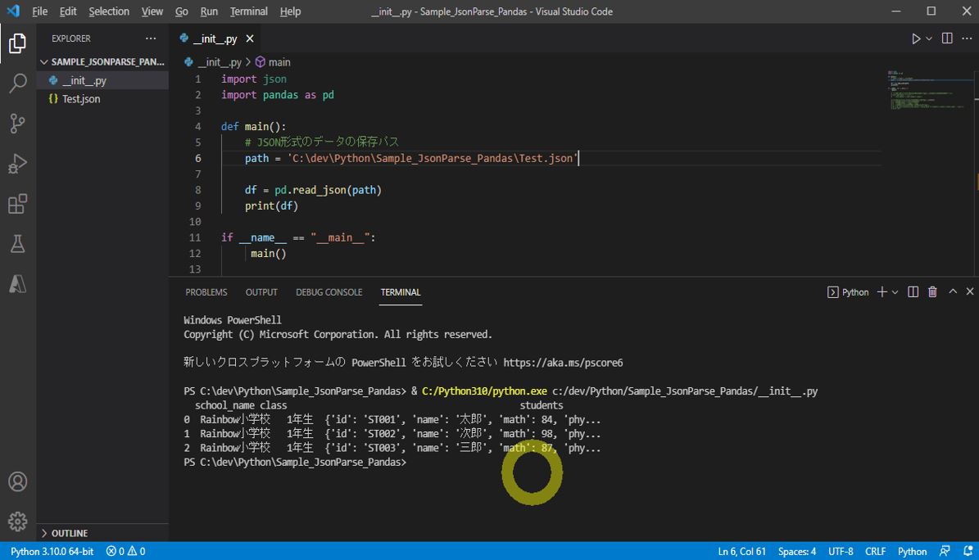This screenshot has width=979, height=560.
Task: Open the Search view in the activity bar
Action: 18,81
